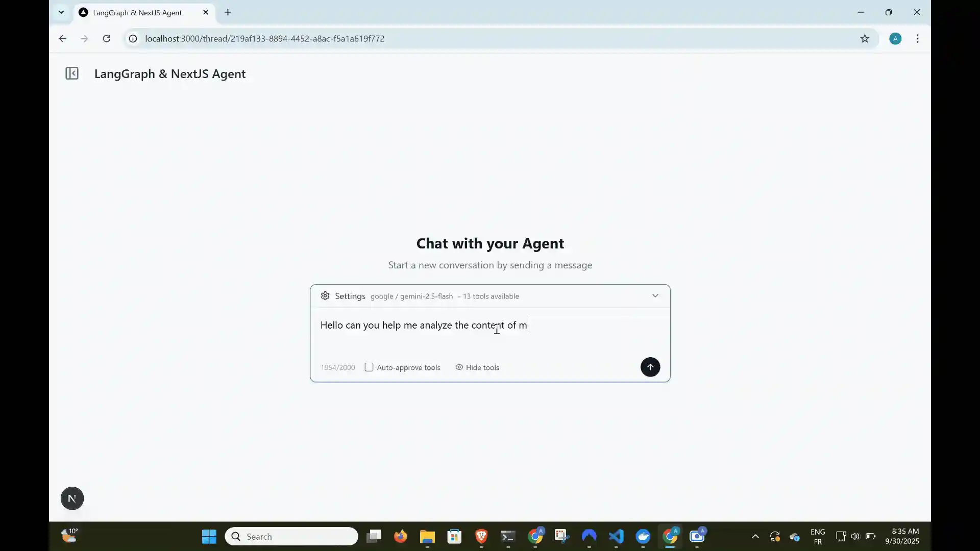Open the page info icon in address bar

pyautogui.click(x=132, y=38)
